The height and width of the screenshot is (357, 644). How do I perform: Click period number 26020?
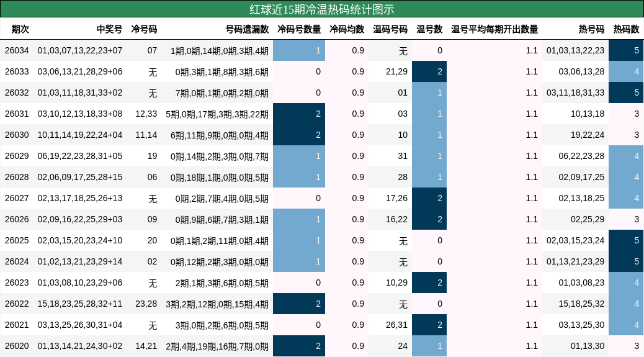coord(17,346)
